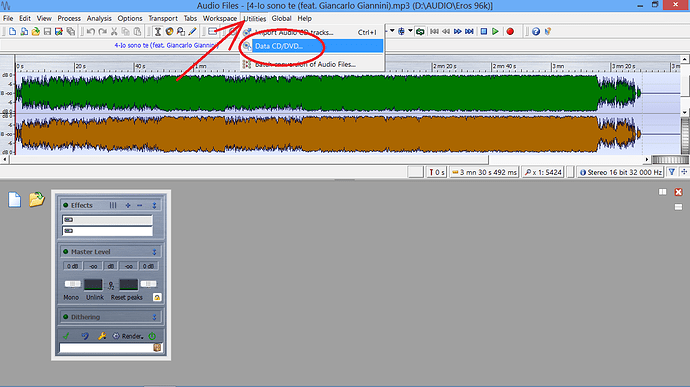Screen dimensions: 690x387
Task: Click the redo arrow icon
Action: pyautogui.click(x=103, y=32)
